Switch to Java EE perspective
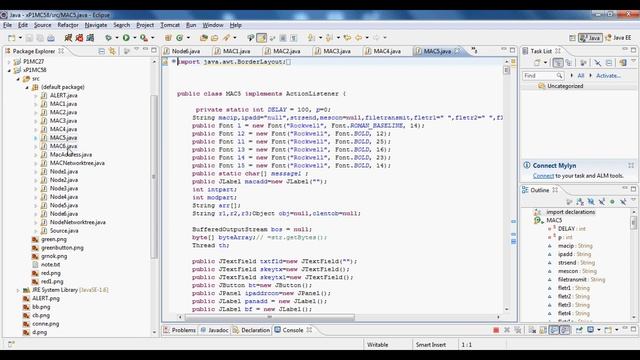640x360 pixels. tap(618, 38)
